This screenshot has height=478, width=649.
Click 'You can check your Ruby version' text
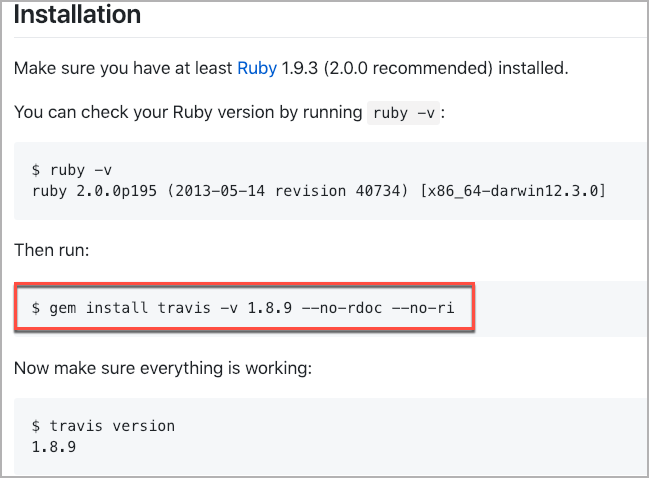coord(188,112)
